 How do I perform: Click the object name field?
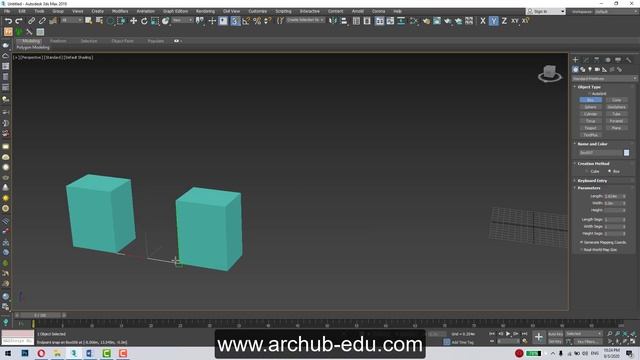tap(600, 153)
